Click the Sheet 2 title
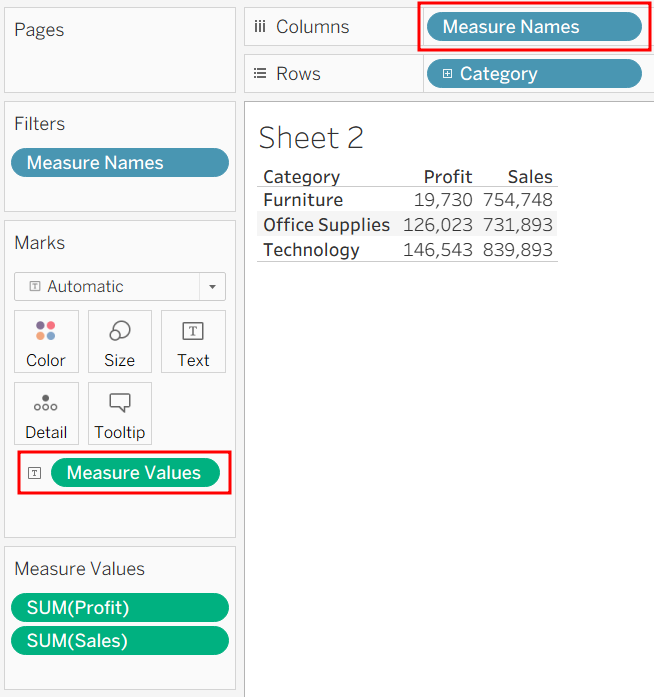 311,137
